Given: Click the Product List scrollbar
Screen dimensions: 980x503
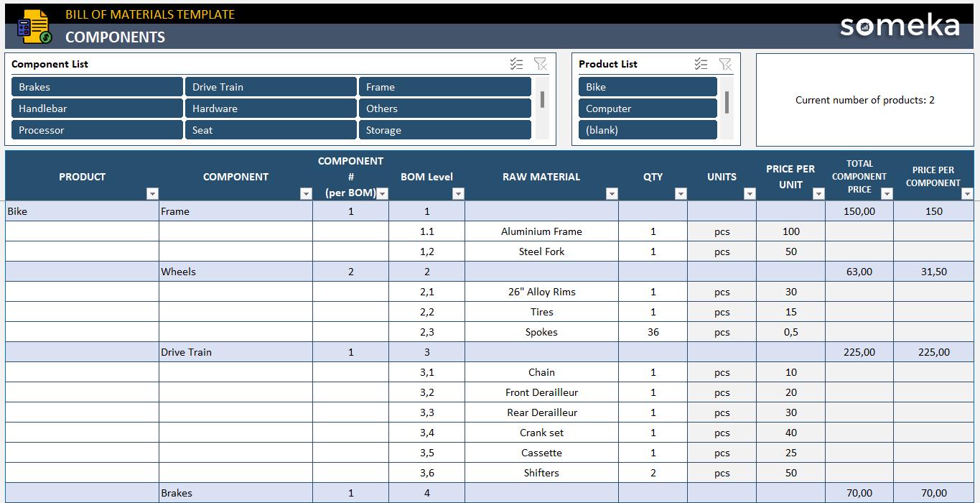Looking at the screenshot, I should (727, 108).
